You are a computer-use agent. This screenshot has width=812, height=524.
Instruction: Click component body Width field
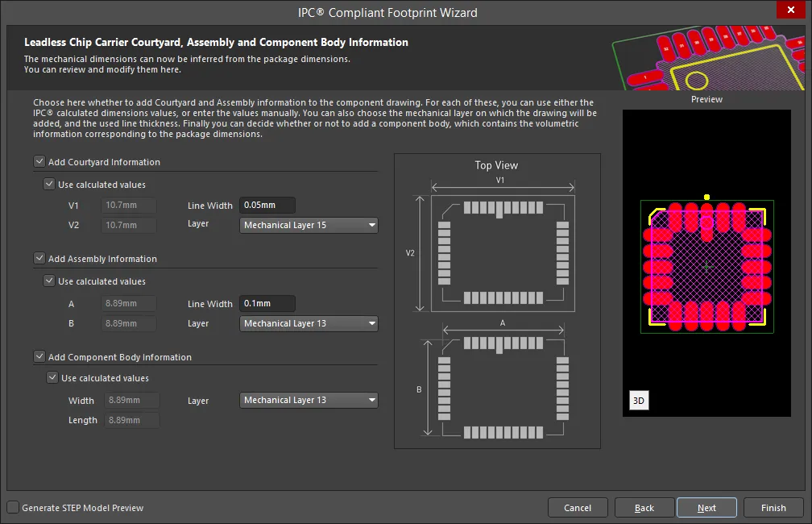pyautogui.click(x=132, y=400)
